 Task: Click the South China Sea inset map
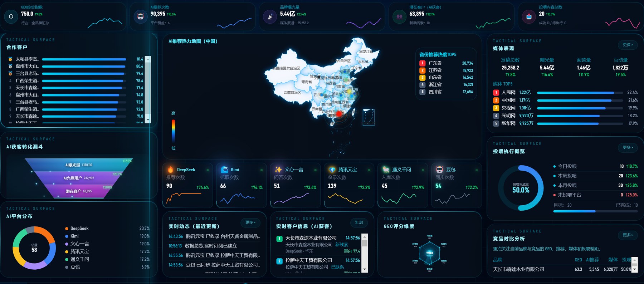(x=369, y=117)
